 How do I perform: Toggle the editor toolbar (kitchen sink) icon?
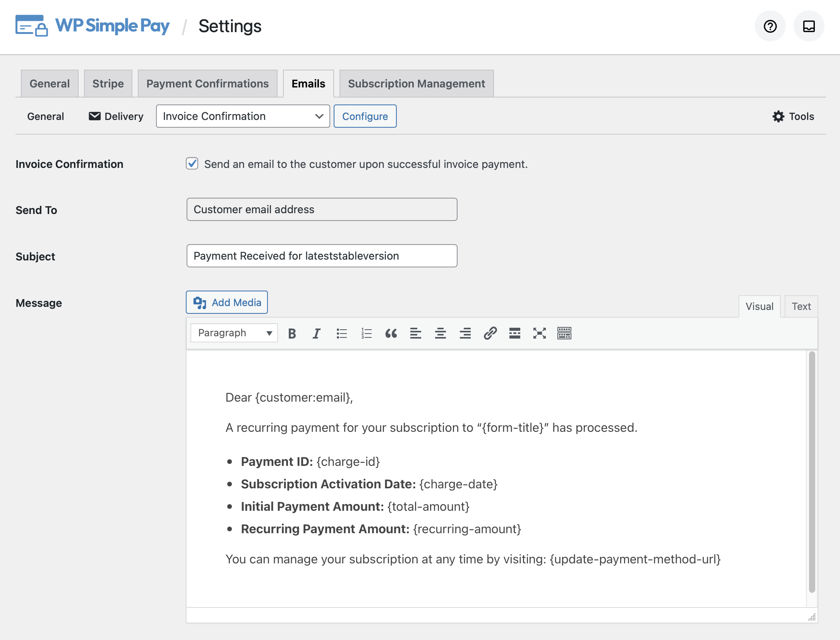pyautogui.click(x=564, y=333)
